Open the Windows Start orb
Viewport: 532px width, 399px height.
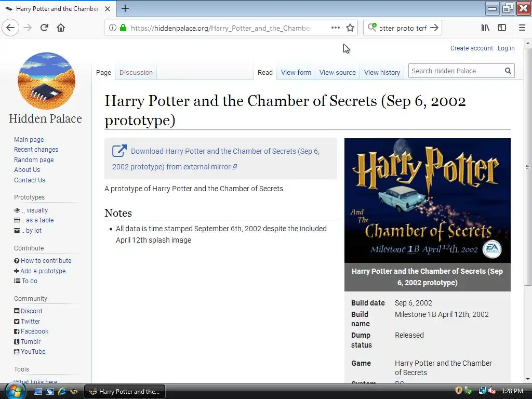point(15,391)
